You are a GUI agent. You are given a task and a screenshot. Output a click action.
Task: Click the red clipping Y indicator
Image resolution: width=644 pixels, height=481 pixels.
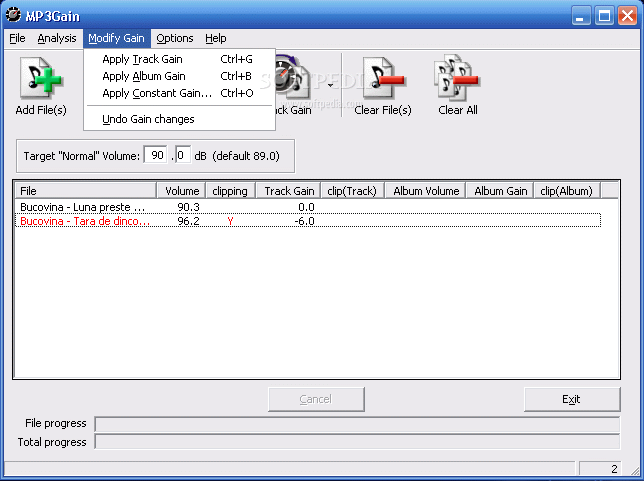pyautogui.click(x=230, y=221)
